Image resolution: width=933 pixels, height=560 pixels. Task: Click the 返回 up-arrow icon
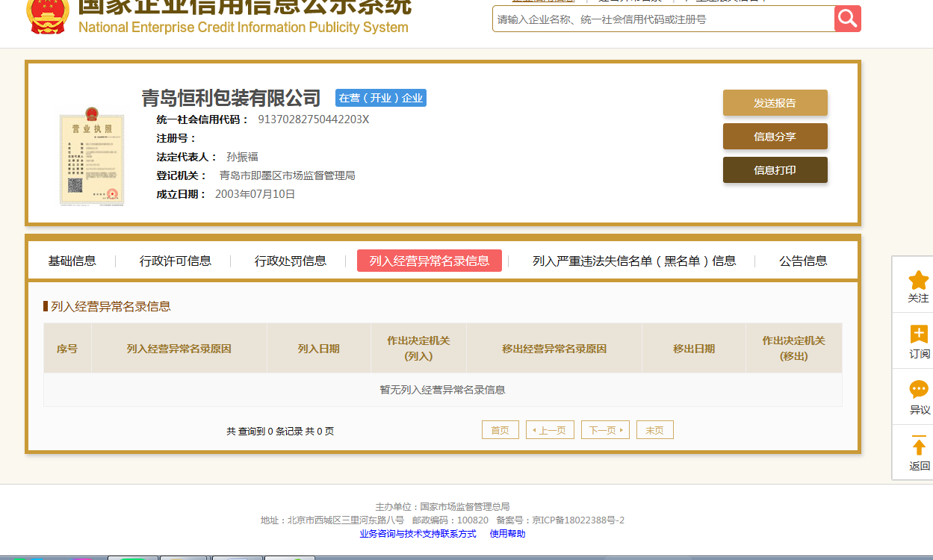pos(919,447)
